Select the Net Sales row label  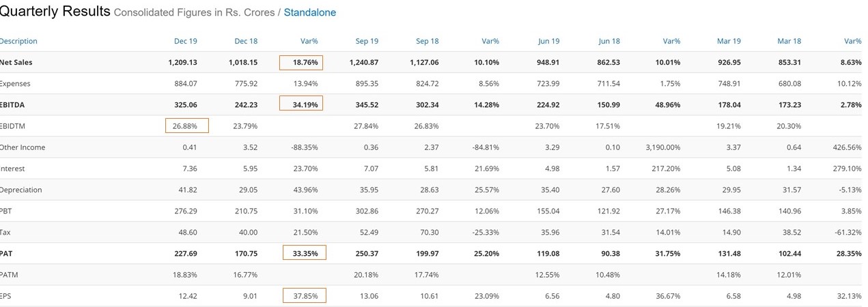pos(16,63)
